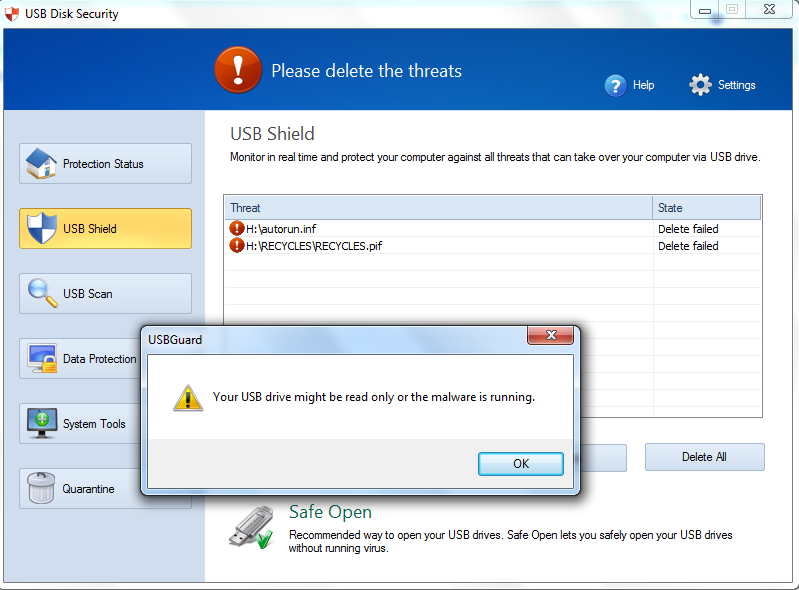Image resolution: width=799 pixels, height=590 pixels.
Task: Click the USB Disk Security title bar icon
Action: click(11, 14)
